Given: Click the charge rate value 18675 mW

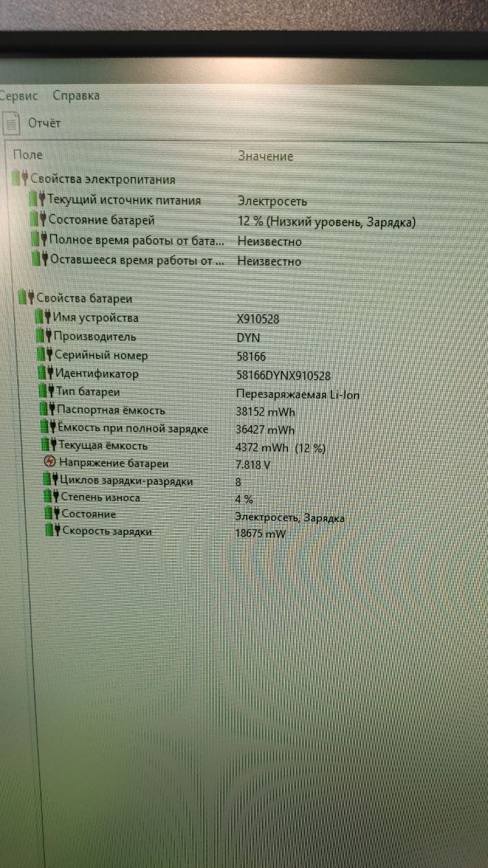Looking at the screenshot, I should [260, 534].
